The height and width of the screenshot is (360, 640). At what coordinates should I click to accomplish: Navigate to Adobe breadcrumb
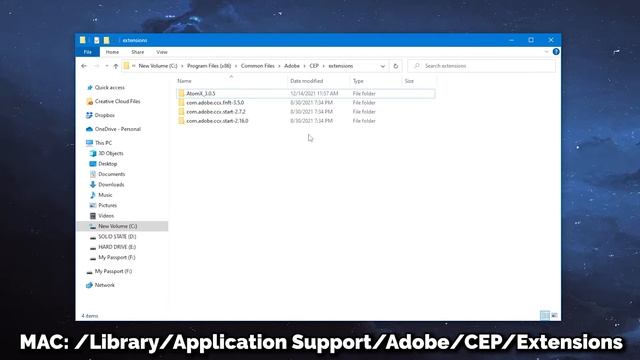click(292, 66)
